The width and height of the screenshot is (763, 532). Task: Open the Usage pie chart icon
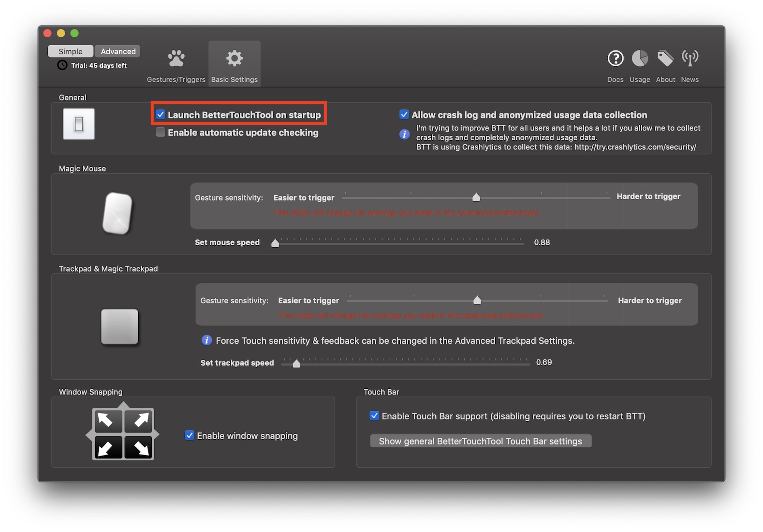[640, 59]
